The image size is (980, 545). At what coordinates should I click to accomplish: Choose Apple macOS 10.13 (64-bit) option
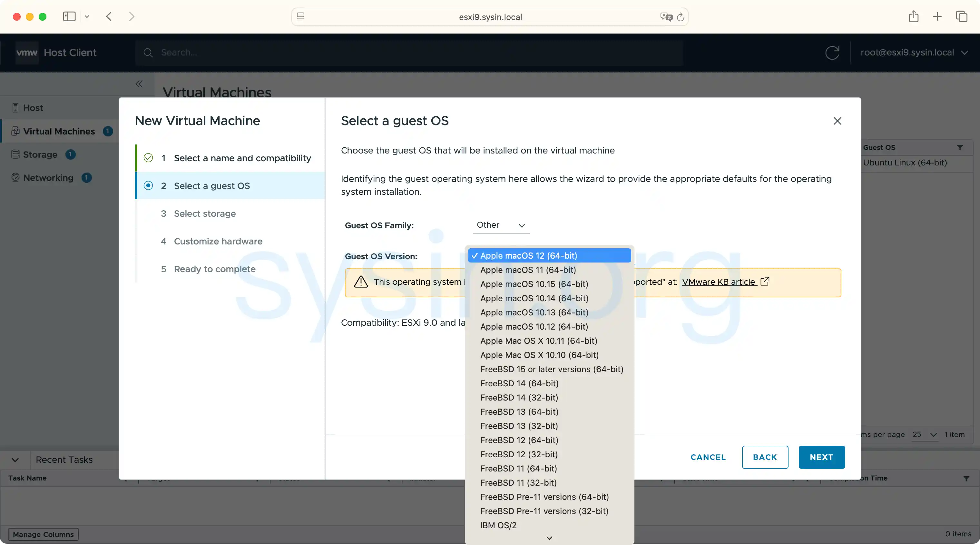click(x=549, y=312)
